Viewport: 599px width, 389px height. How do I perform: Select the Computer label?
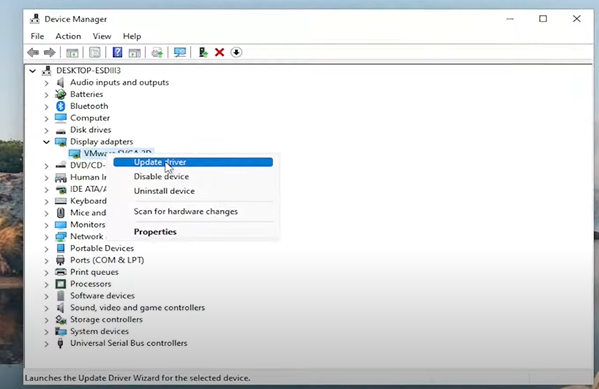(90, 118)
